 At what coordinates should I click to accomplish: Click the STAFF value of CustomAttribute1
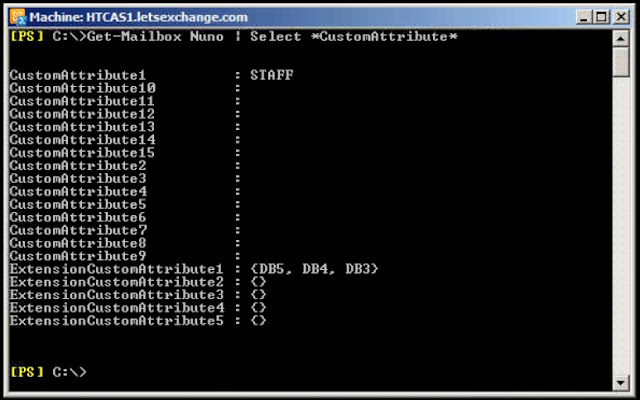(x=272, y=75)
